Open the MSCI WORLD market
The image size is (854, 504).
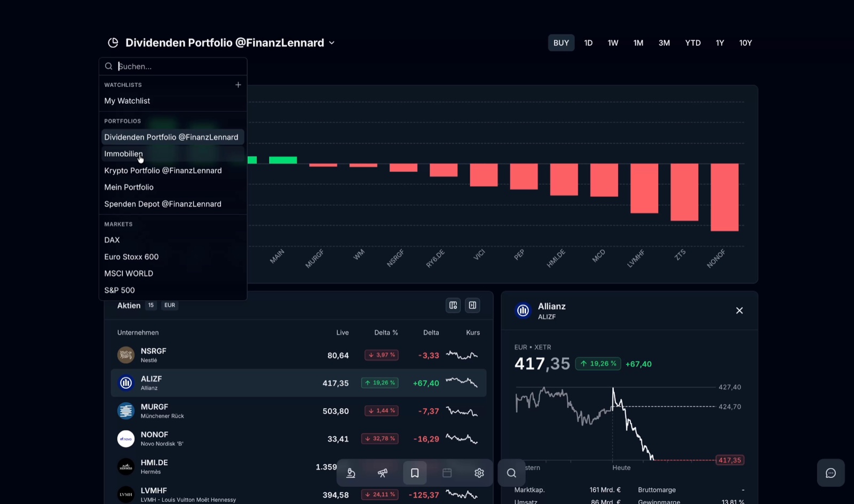pyautogui.click(x=173, y=274)
